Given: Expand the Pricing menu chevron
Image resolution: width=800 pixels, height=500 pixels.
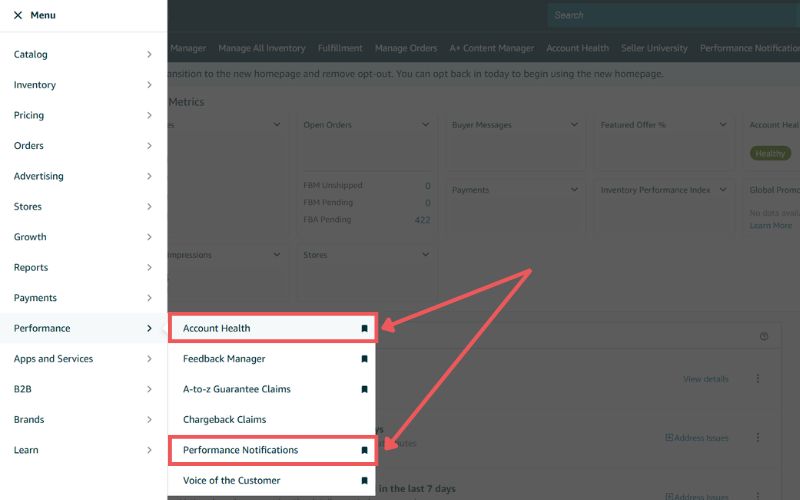Looking at the screenshot, I should coord(149,115).
